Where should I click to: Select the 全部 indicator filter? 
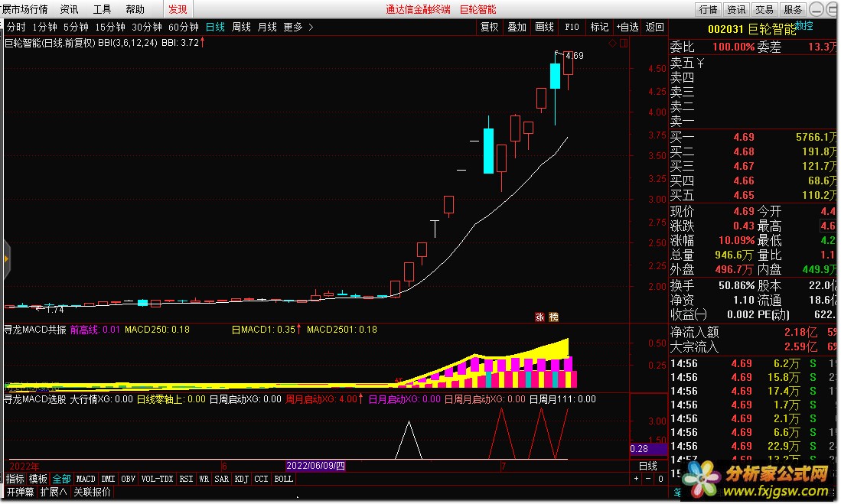61,479
